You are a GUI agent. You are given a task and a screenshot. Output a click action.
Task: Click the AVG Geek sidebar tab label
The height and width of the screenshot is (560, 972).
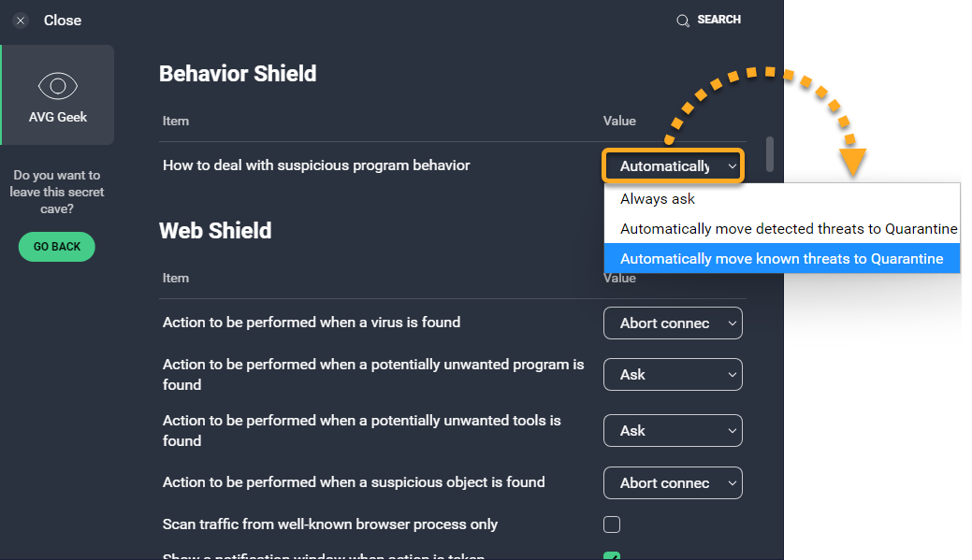58,118
